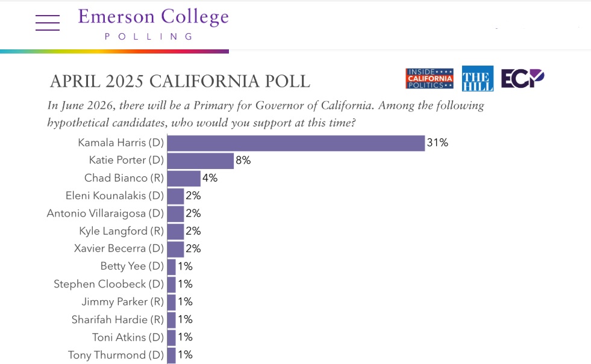Click the Kamala Harris 31% bar
591x364 pixels.
[x=296, y=143]
